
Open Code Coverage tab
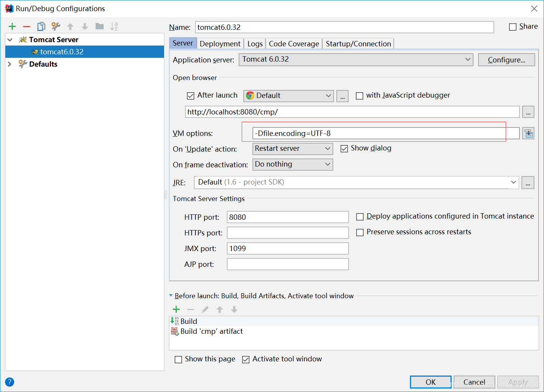(x=294, y=44)
